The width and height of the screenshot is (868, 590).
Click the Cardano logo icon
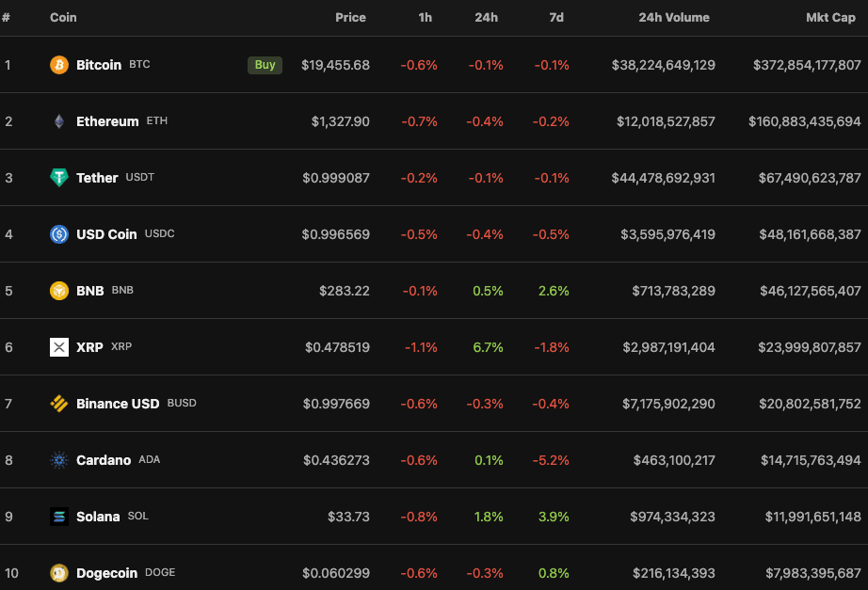point(59,460)
